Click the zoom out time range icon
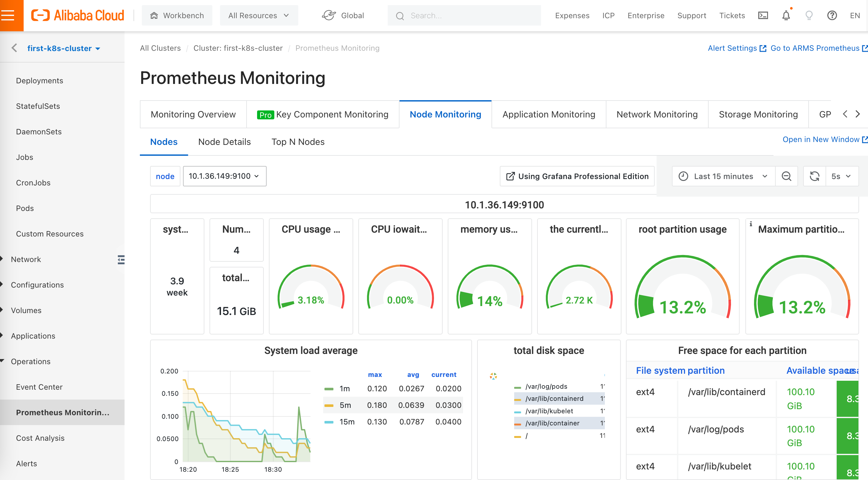 click(786, 176)
